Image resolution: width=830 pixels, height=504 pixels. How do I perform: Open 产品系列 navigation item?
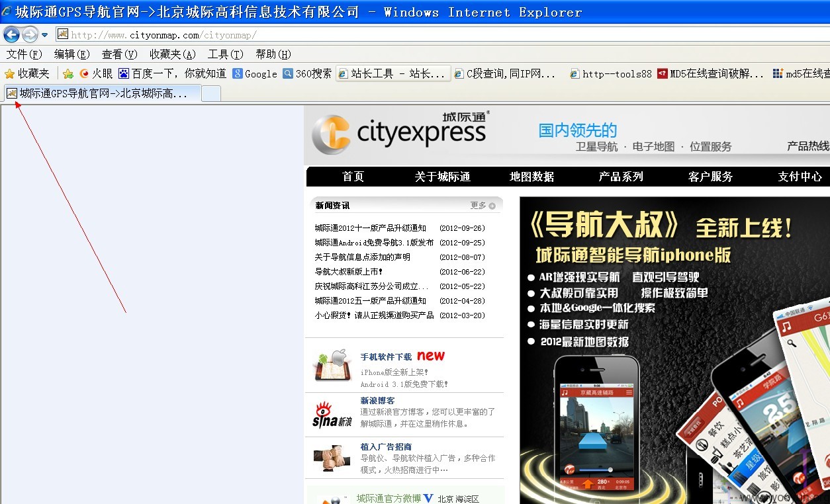click(621, 177)
